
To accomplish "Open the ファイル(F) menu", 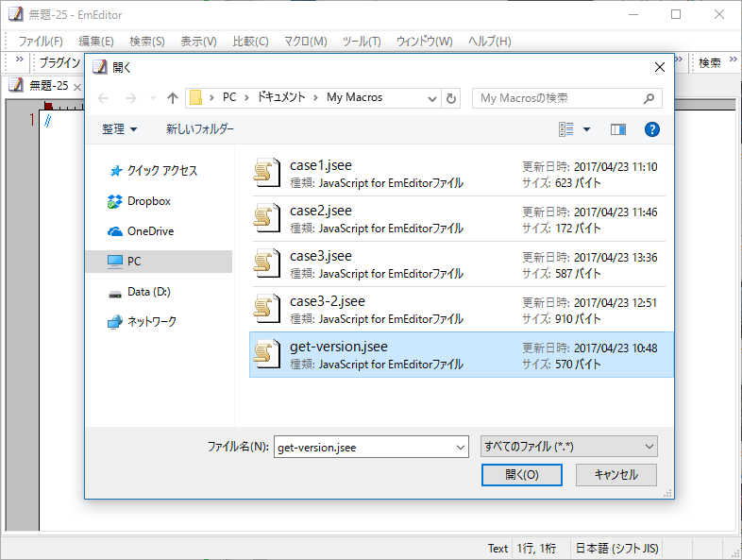I will [41, 42].
